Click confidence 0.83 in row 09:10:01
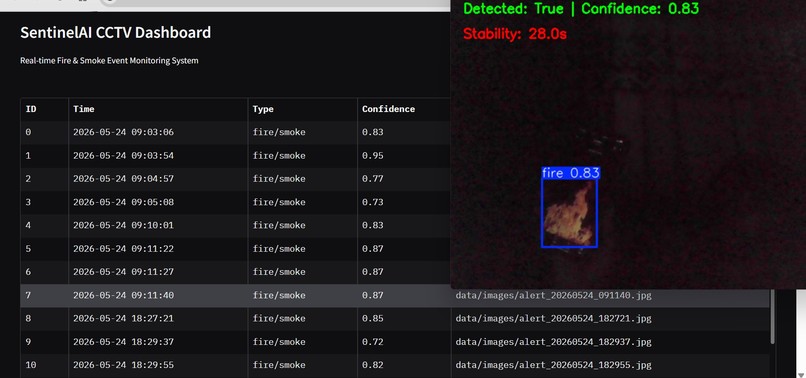The width and height of the screenshot is (806, 378). (373, 225)
